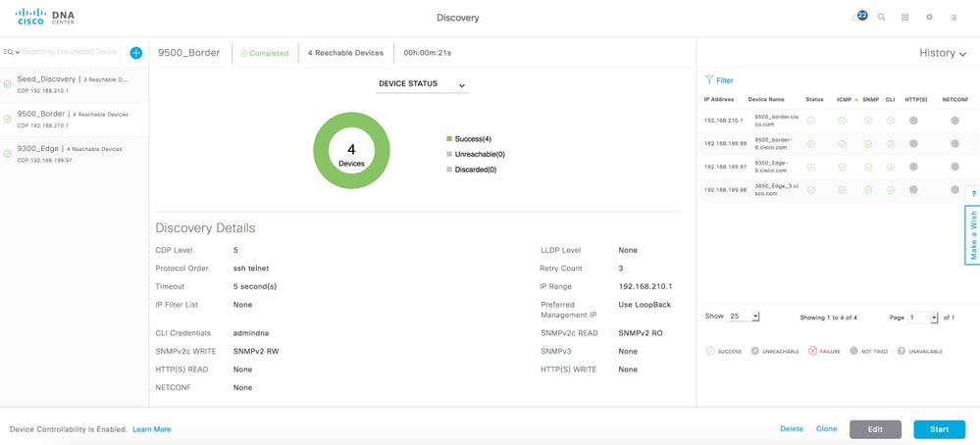Image resolution: width=980 pixels, height=445 pixels.
Task: Click the SNMPv2 RW value
Action: point(256,351)
